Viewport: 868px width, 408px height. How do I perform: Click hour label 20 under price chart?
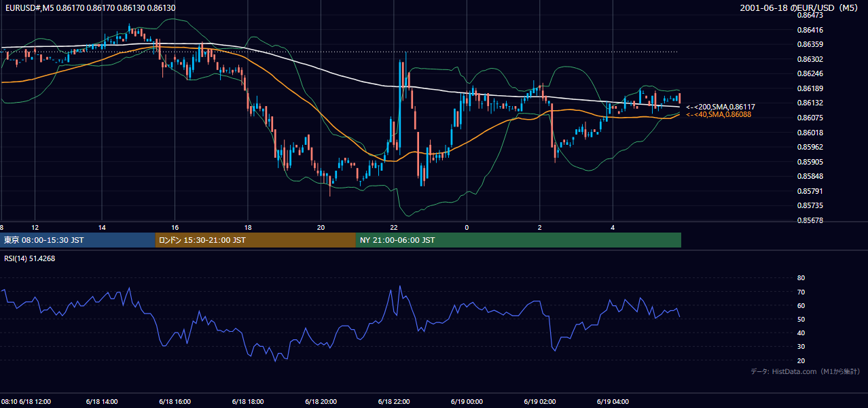click(x=321, y=227)
